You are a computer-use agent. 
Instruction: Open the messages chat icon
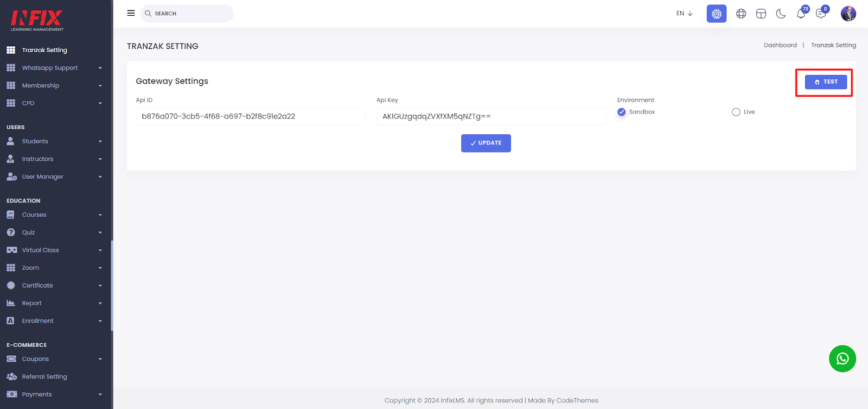(x=821, y=14)
